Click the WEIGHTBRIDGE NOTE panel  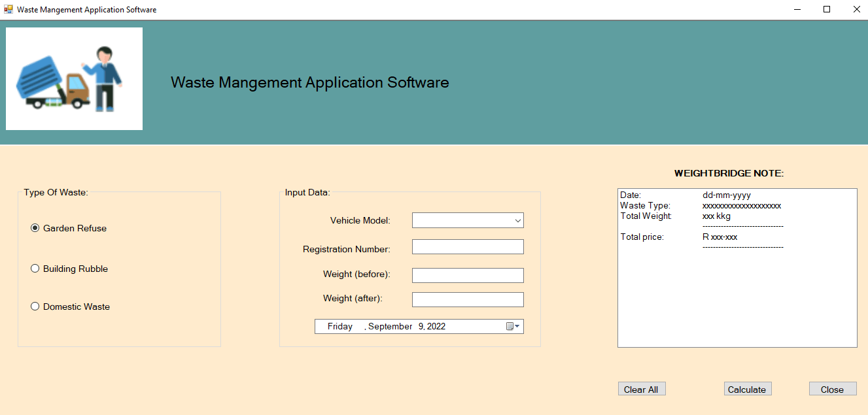[737, 268]
